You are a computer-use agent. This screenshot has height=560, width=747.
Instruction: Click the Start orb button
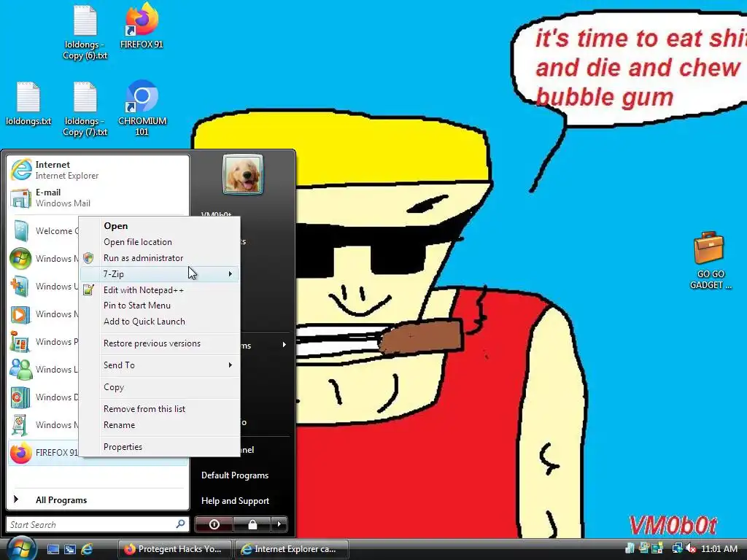click(x=21, y=548)
